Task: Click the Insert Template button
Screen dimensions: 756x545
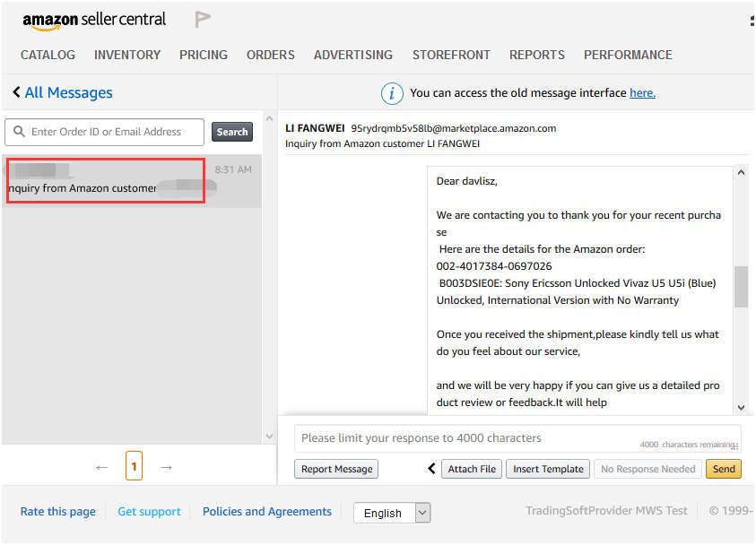Action: tap(548, 469)
